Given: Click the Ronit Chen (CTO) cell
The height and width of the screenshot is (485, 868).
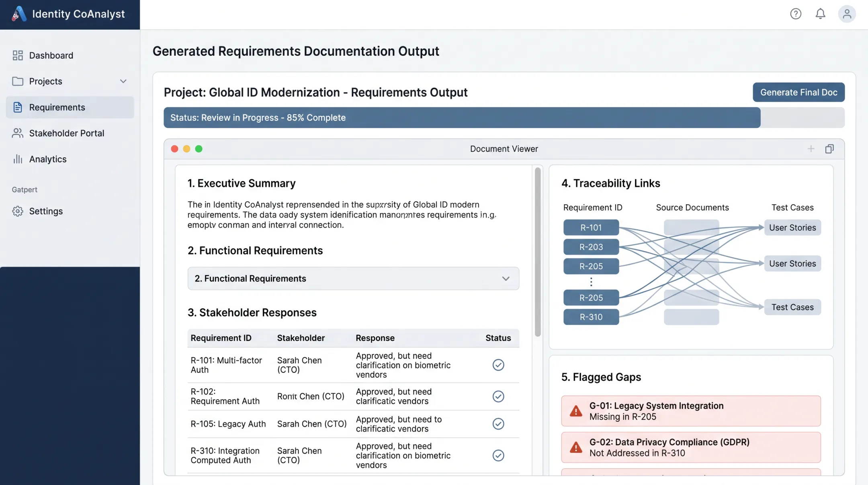Looking at the screenshot, I should tap(311, 396).
